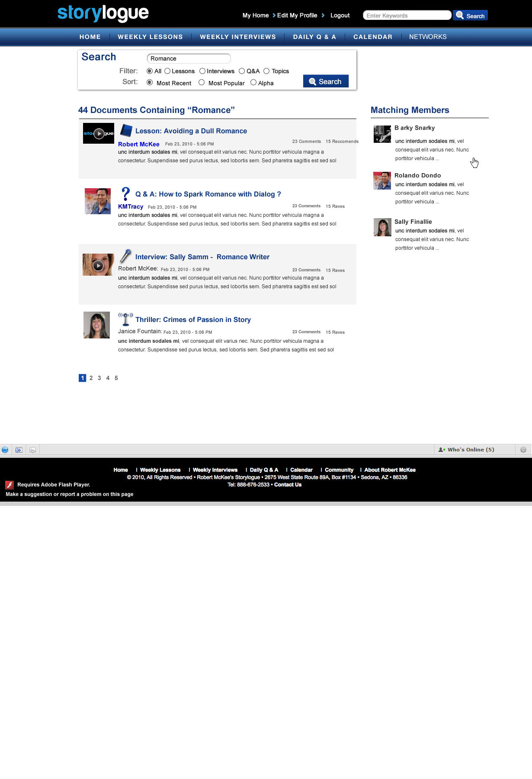The height and width of the screenshot is (779, 532).
Task: Click the broadcast antenna Thriller icon
Action: [x=125, y=319]
